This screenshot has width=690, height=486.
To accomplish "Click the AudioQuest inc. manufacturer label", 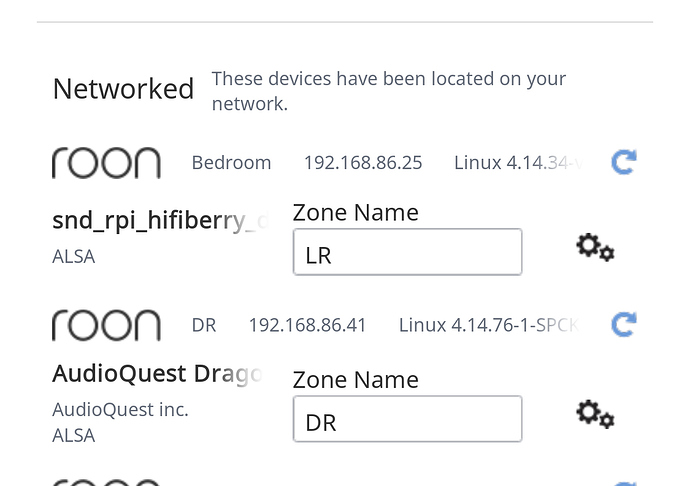I will click(120, 410).
